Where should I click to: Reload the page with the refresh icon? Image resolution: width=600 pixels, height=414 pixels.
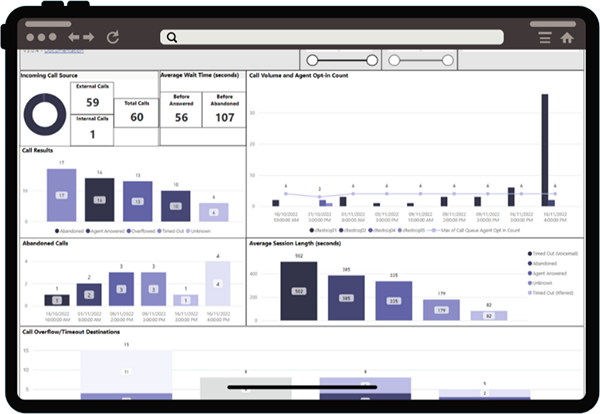113,37
